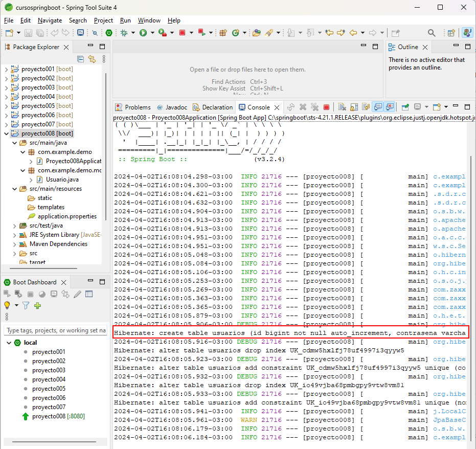Toggle Show Console on standard error change
476x449 pixels.
[390, 107]
